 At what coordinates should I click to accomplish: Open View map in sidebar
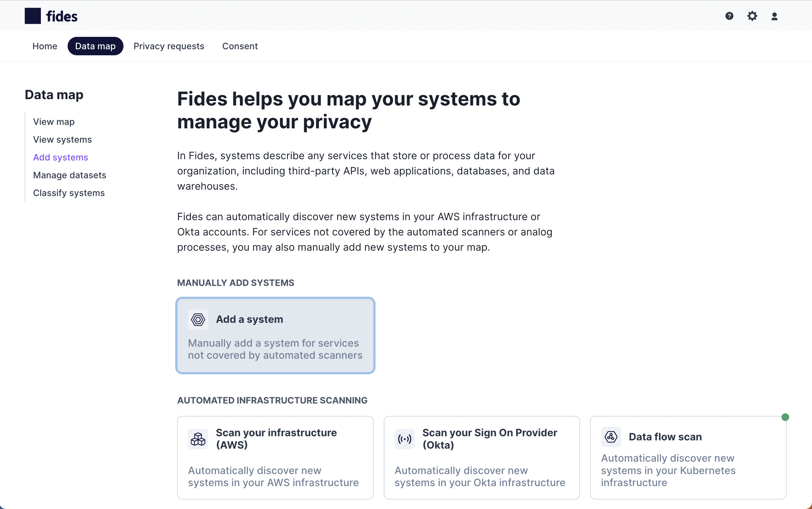point(54,121)
